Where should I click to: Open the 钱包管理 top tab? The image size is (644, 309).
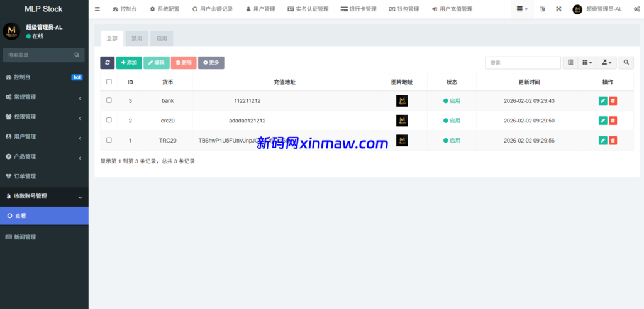404,9
